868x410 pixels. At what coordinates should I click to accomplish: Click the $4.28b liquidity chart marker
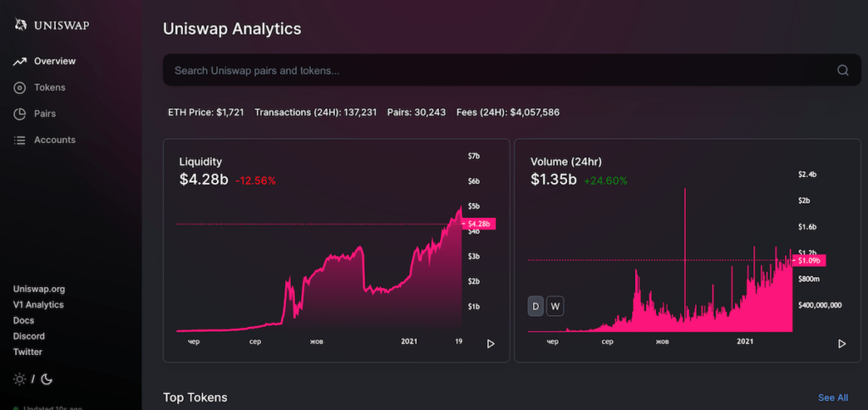pyautogui.click(x=480, y=224)
